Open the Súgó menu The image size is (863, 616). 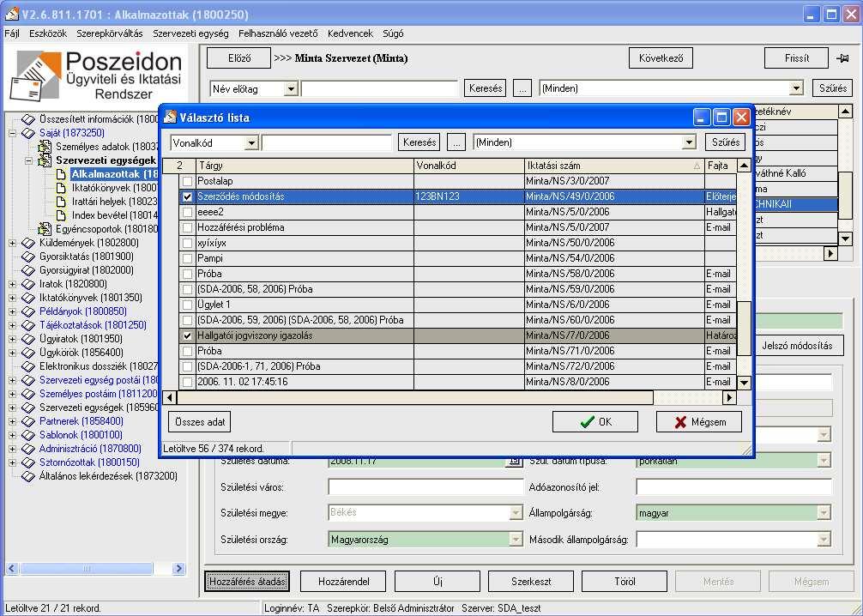pyautogui.click(x=393, y=33)
